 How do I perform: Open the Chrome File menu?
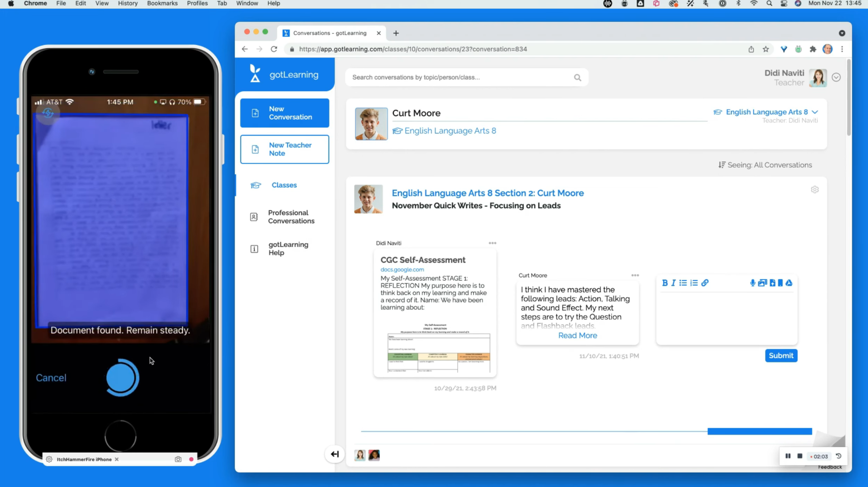pos(61,4)
